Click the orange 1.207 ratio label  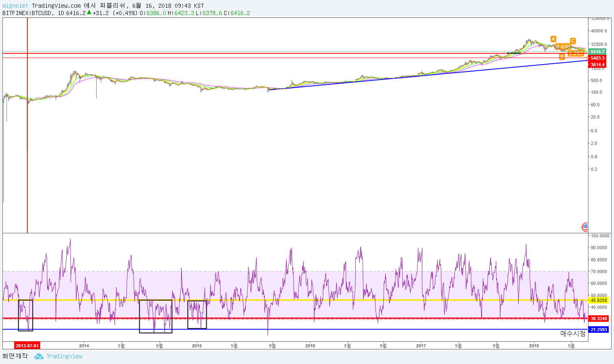[x=575, y=53]
